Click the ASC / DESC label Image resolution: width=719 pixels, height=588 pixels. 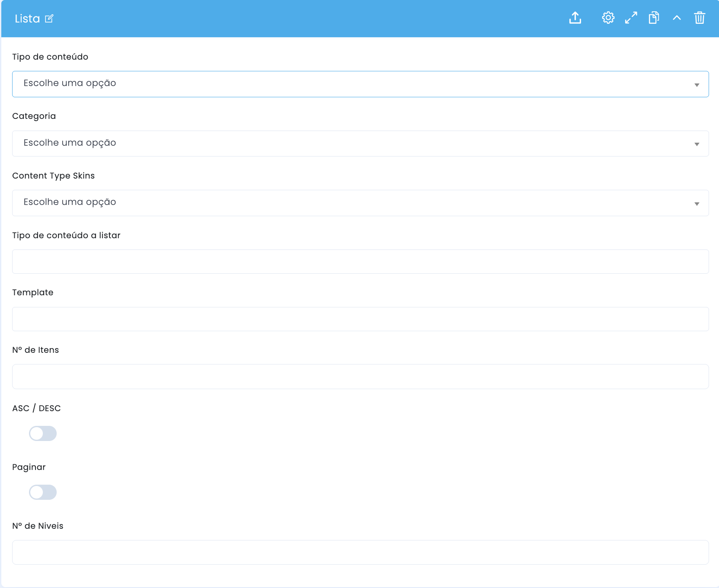point(36,408)
